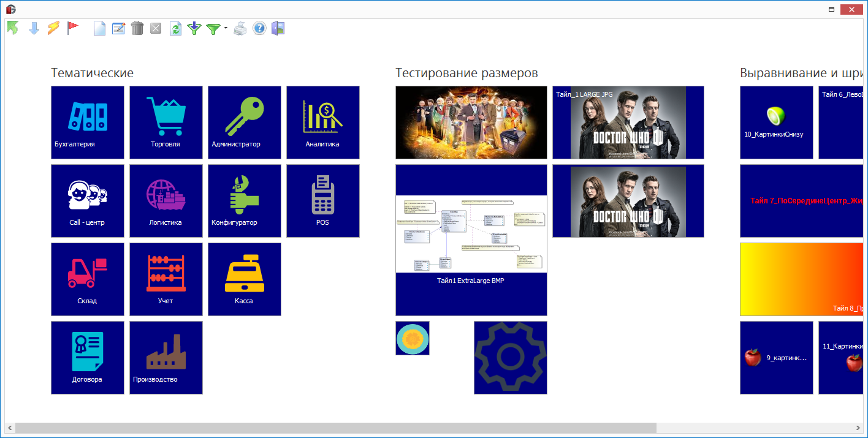Open the POS terminal tile
Image resolution: width=868 pixels, height=438 pixels.
click(323, 200)
